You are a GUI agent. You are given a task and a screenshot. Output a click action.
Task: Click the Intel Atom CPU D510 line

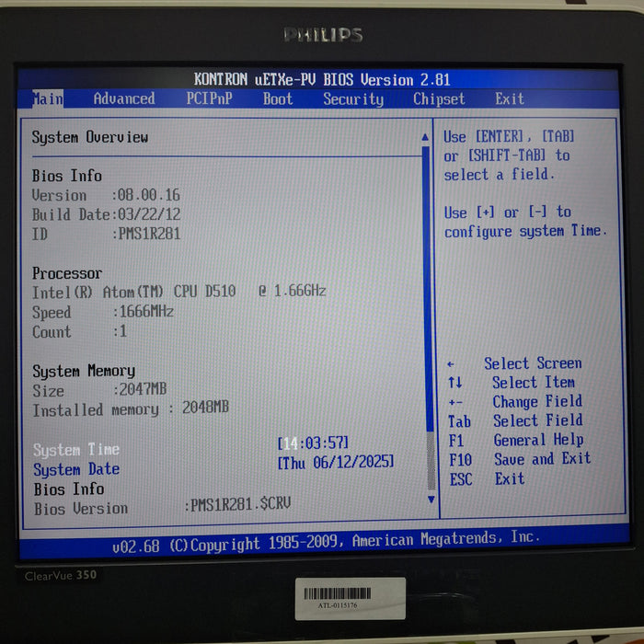pyautogui.click(x=179, y=292)
